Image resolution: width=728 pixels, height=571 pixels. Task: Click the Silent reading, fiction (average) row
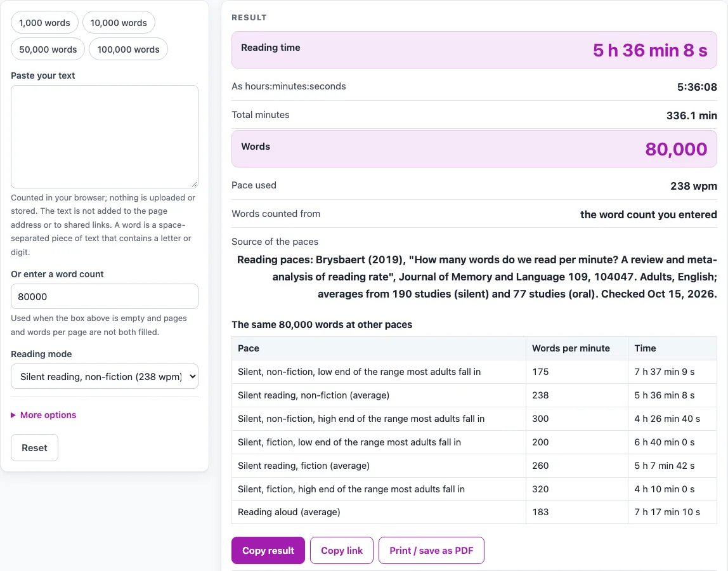pyautogui.click(x=474, y=466)
